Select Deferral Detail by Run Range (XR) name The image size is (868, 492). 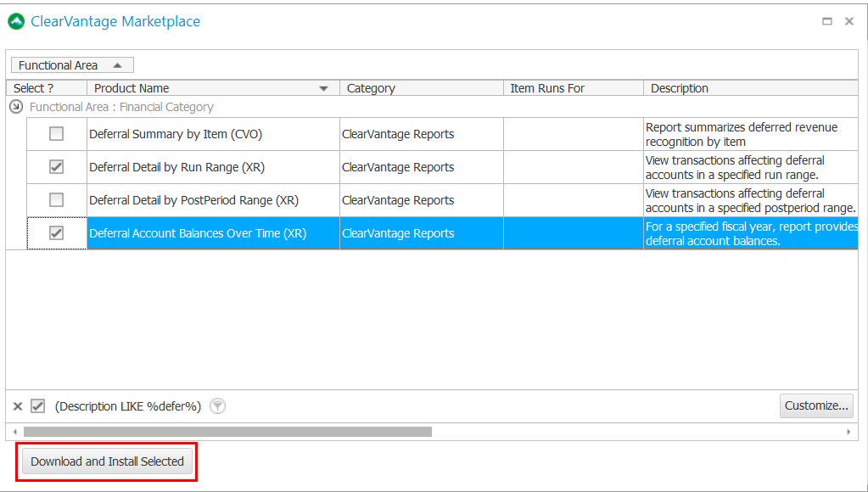coord(176,167)
